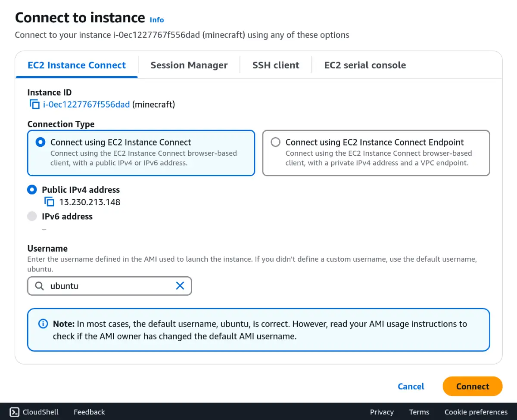Select the Public IPv4 address option
The width and height of the screenshot is (517, 420).
click(x=32, y=190)
